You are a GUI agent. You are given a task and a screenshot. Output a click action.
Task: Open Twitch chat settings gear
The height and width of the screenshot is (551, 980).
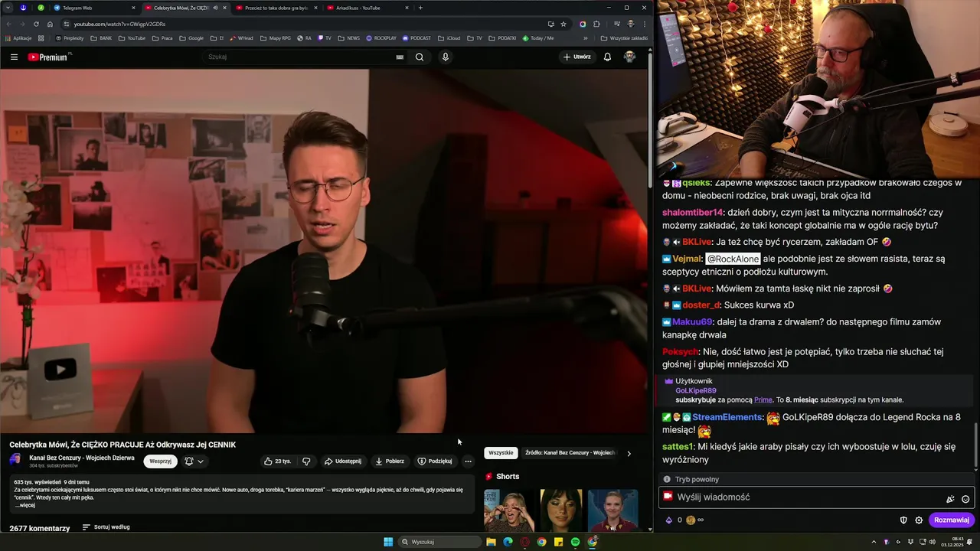coord(919,520)
